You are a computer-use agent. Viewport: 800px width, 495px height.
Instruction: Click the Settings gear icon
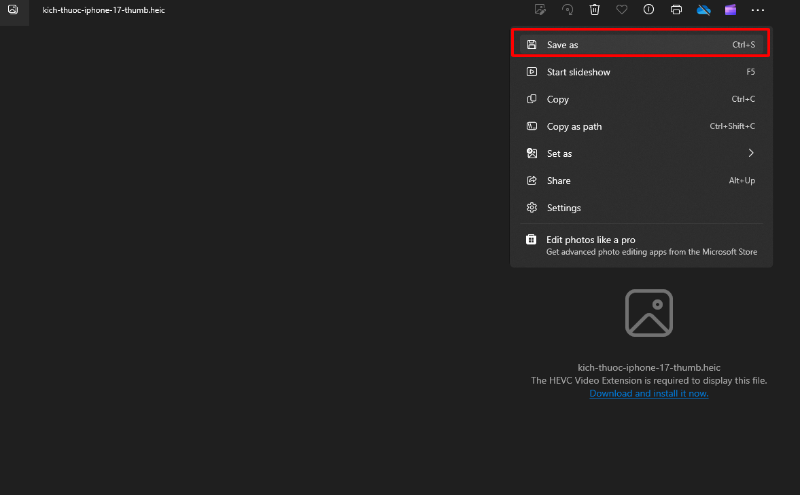tap(532, 207)
